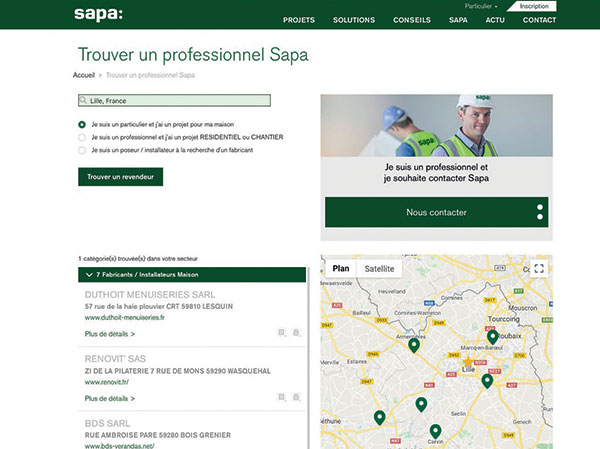Click the Inscription button

point(534,6)
